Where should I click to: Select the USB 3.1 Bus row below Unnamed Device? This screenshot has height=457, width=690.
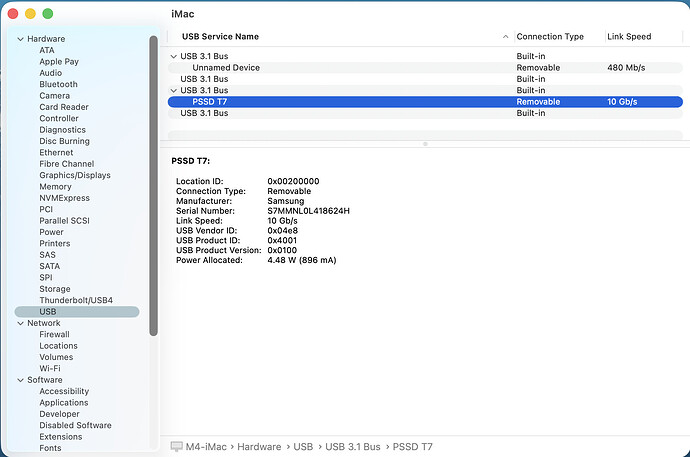[425, 79]
